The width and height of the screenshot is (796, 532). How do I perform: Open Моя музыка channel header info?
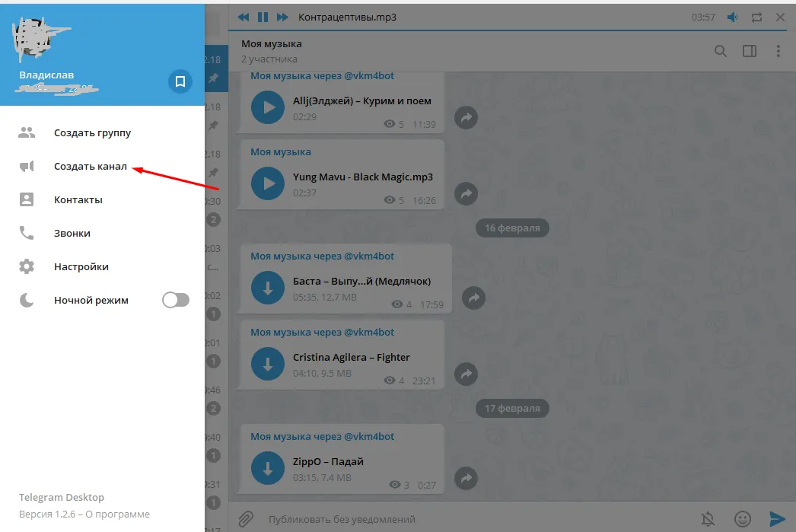[272, 51]
